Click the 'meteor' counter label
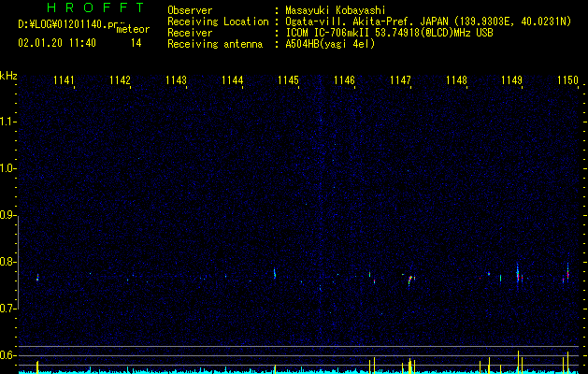This screenshot has width=588, height=374. pos(133,29)
